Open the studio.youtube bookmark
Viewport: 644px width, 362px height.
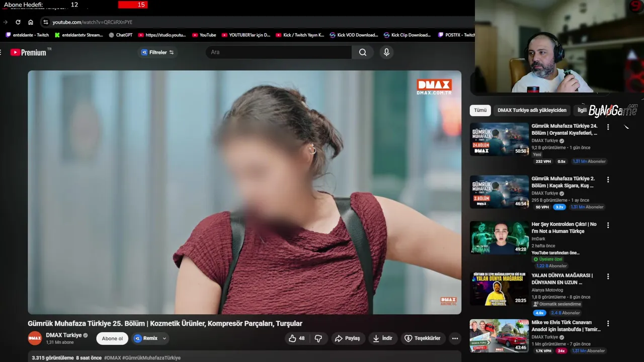(x=162, y=35)
